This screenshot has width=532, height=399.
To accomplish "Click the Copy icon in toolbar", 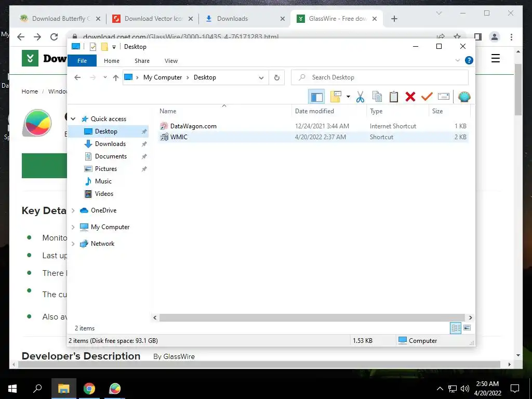I will coord(377,97).
